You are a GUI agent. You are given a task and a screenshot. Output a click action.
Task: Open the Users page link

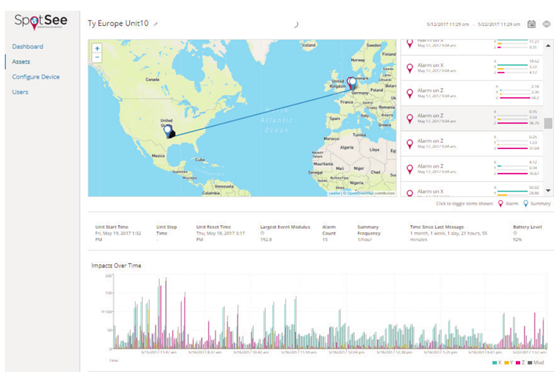(x=20, y=92)
